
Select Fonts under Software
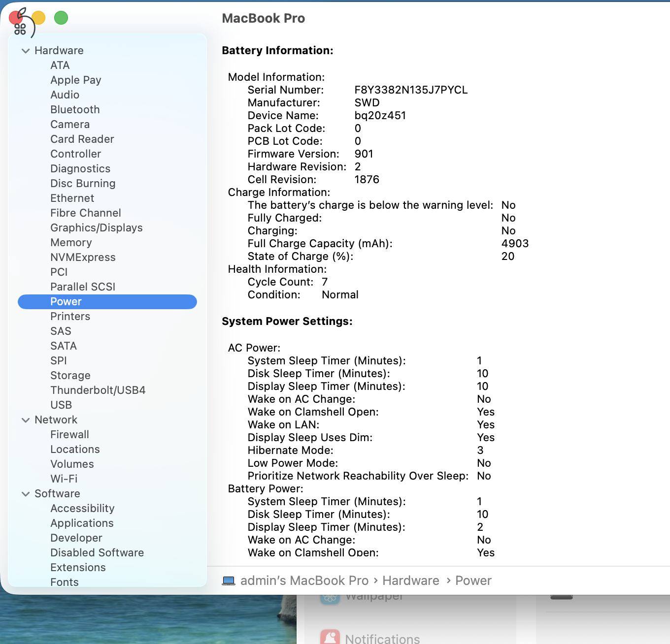[x=65, y=582]
